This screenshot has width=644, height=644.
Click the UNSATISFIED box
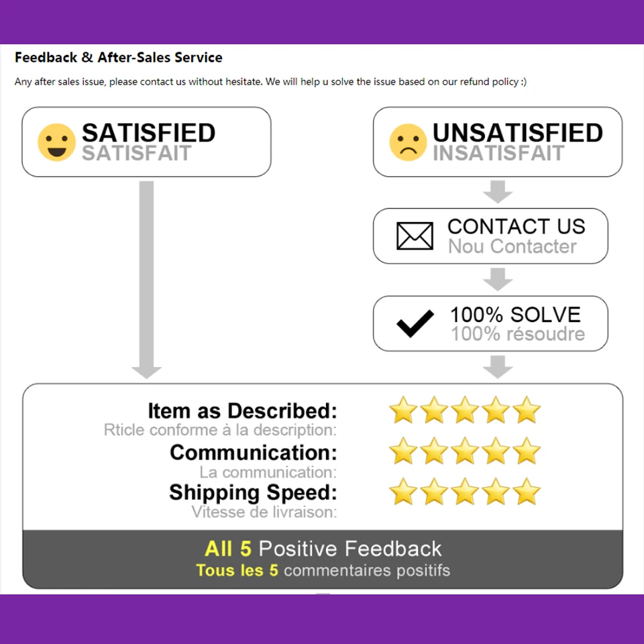coord(498,142)
